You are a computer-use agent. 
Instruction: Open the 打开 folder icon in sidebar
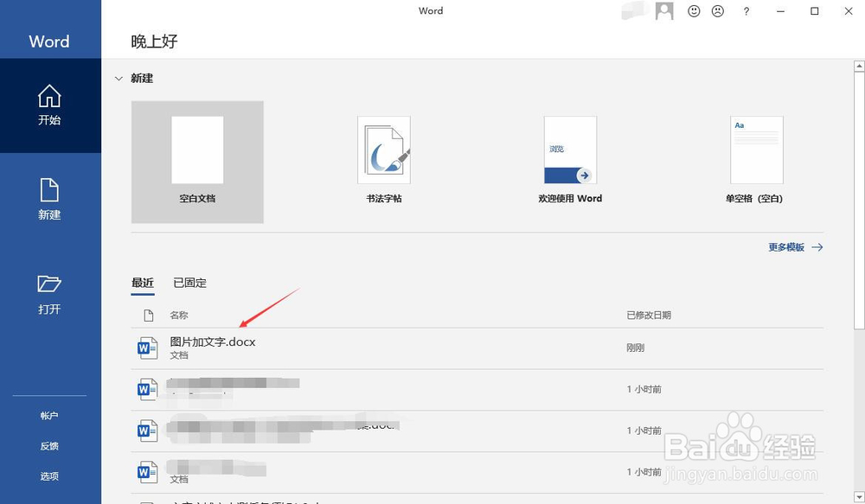coord(49,284)
